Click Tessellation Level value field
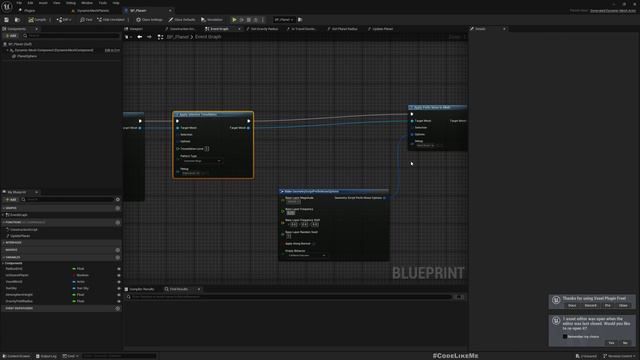The height and width of the screenshot is (360, 640). 207,149
